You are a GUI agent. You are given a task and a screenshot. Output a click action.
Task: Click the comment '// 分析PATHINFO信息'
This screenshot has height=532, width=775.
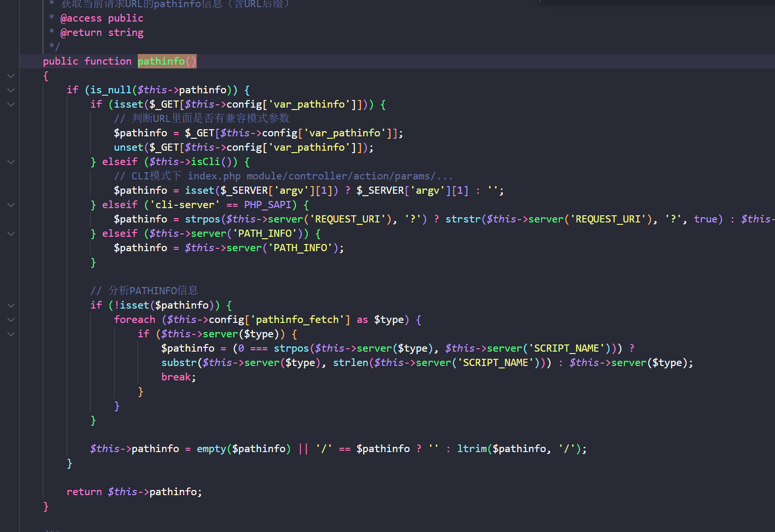[144, 290]
